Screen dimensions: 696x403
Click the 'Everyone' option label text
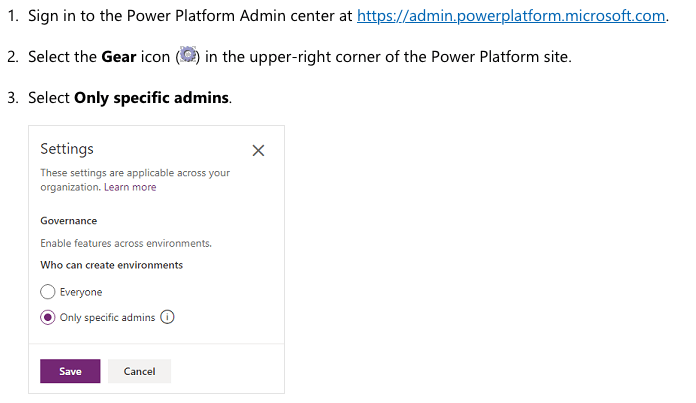[x=81, y=292]
